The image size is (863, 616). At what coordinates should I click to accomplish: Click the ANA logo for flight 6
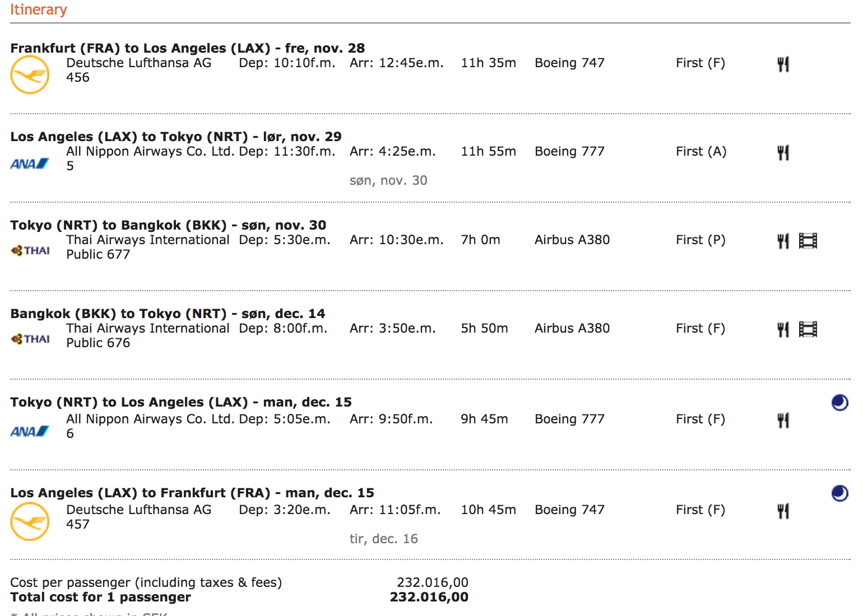tap(30, 431)
